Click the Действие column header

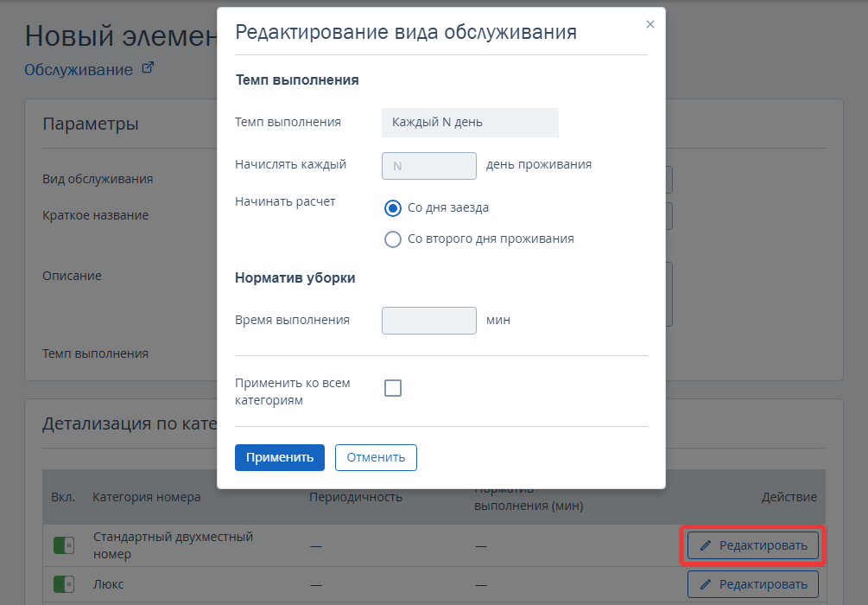[x=789, y=497]
